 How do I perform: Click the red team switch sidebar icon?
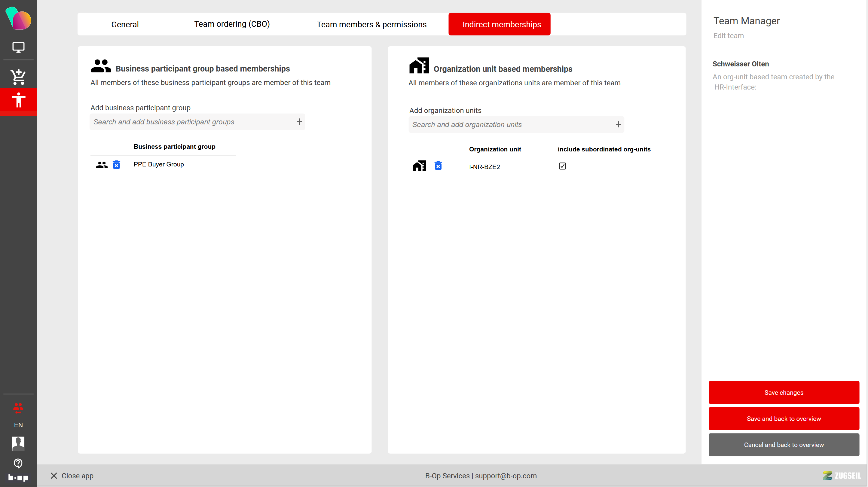[18, 408]
